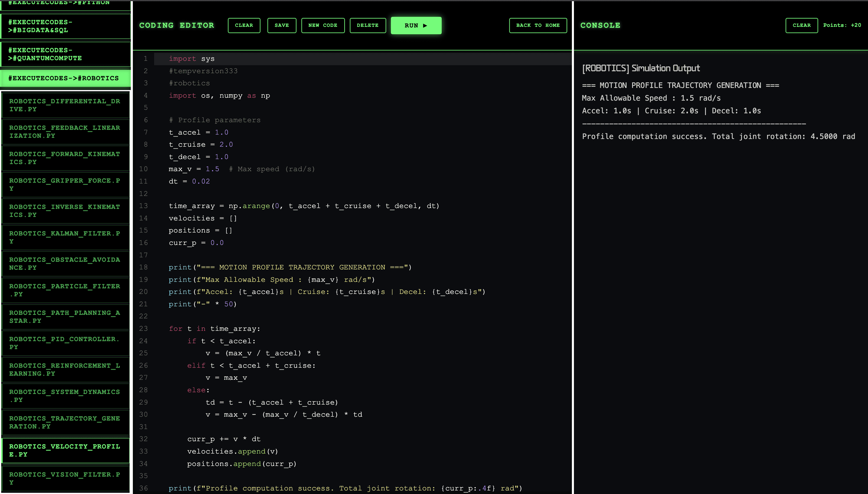
Task: Open the #EXECUTECODES->#PYTHON category
Action: 66,5
